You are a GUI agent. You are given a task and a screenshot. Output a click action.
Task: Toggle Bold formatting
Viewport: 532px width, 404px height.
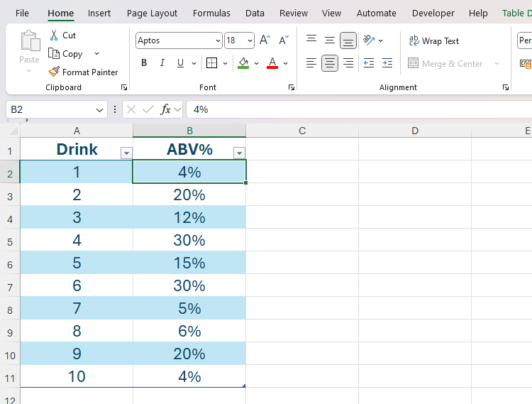coord(144,63)
